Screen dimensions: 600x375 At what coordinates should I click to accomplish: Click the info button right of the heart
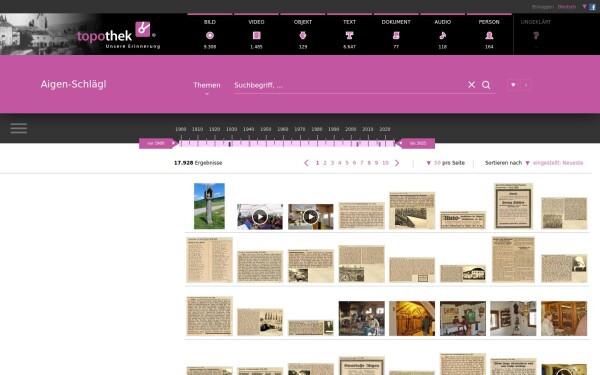point(526,85)
